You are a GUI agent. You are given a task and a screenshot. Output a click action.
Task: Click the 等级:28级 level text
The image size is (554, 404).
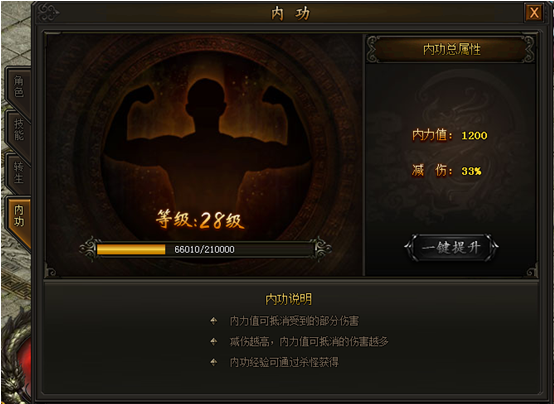tap(200, 219)
